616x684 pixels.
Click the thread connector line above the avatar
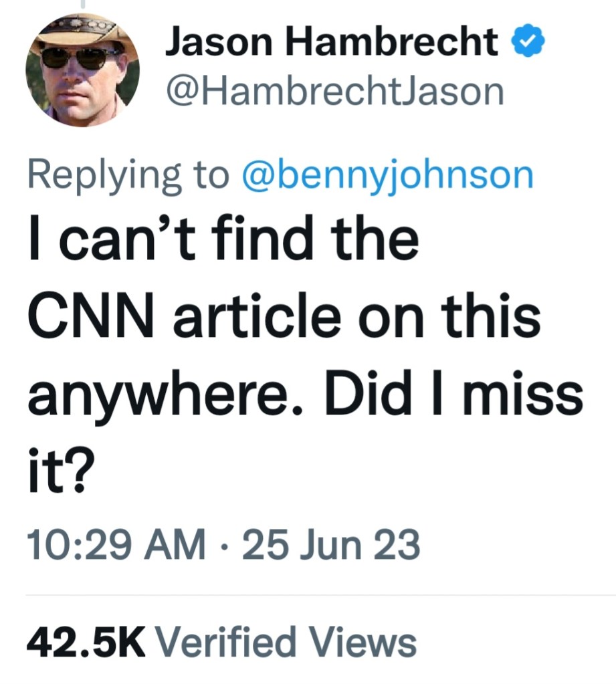(84, 4)
